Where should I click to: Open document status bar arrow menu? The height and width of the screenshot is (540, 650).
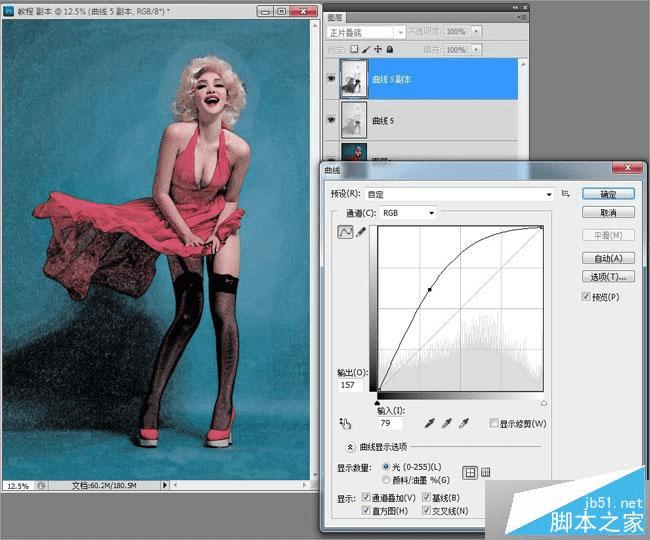(165, 485)
